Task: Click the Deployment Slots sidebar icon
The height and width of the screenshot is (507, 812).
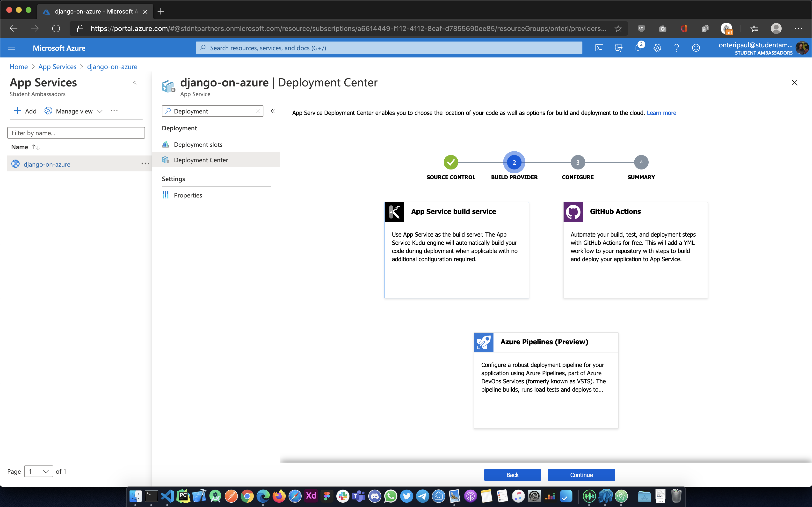Action: (166, 144)
